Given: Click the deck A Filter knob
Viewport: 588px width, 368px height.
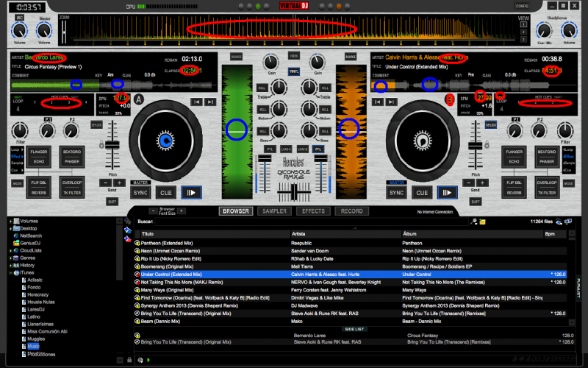Looking at the screenshot, I should pyautogui.click(x=20, y=131).
